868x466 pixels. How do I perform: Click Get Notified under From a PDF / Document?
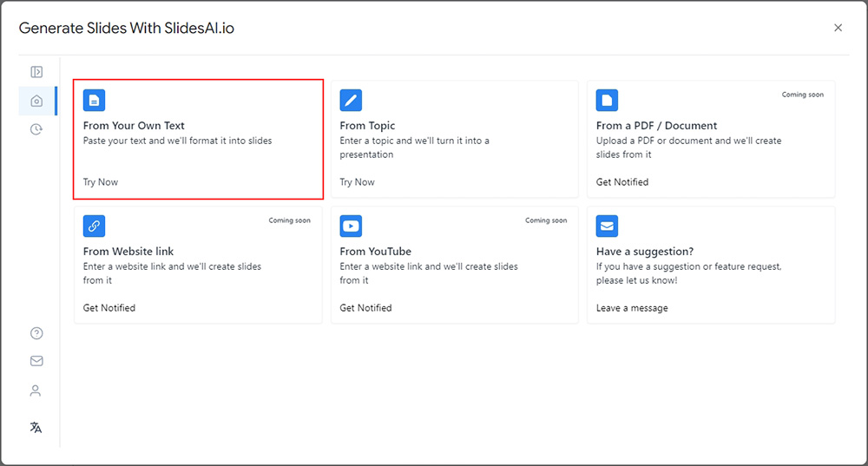622,182
